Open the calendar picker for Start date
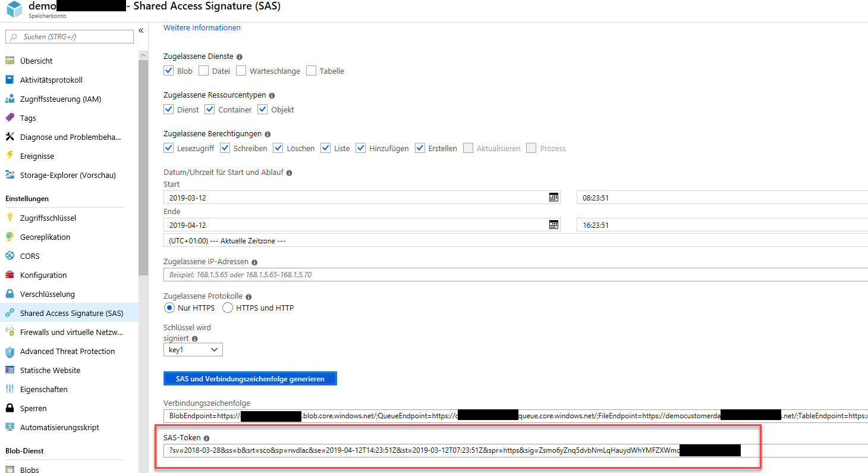868x473 pixels. [553, 198]
